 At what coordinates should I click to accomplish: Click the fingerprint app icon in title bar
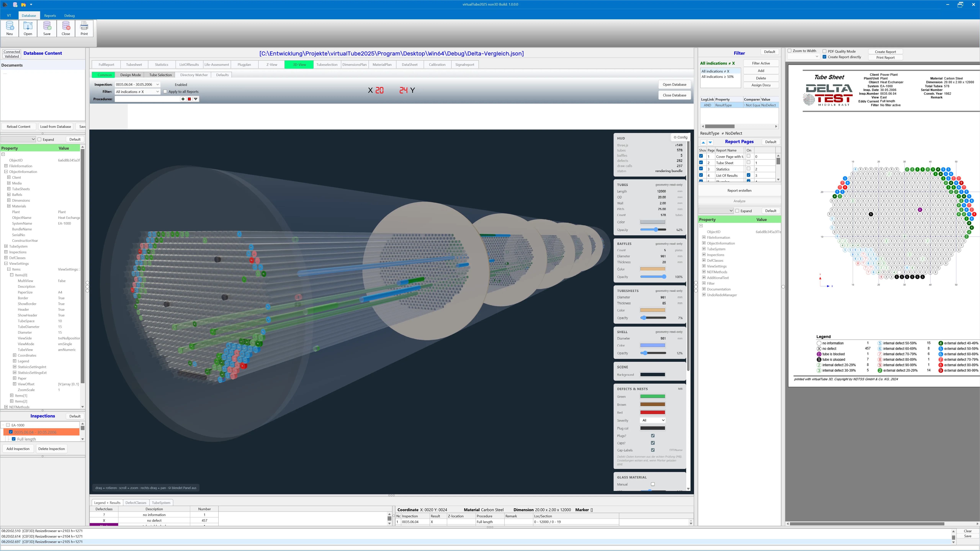click(5, 5)
